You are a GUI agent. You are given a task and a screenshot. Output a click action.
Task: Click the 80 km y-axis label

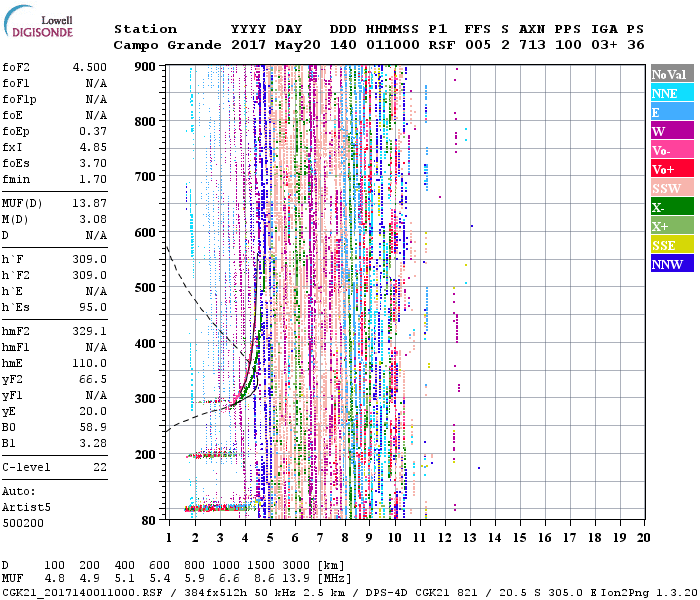coord(149,520)
